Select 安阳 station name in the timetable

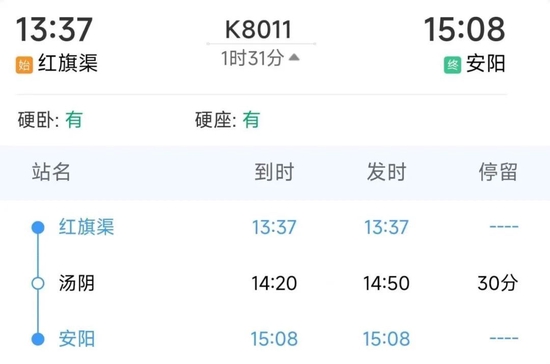[x=77, y=339]
